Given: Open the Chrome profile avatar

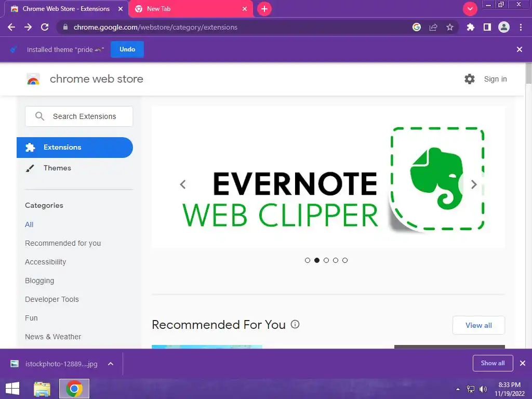Looking at the screenshot, I should click(504, 27).
